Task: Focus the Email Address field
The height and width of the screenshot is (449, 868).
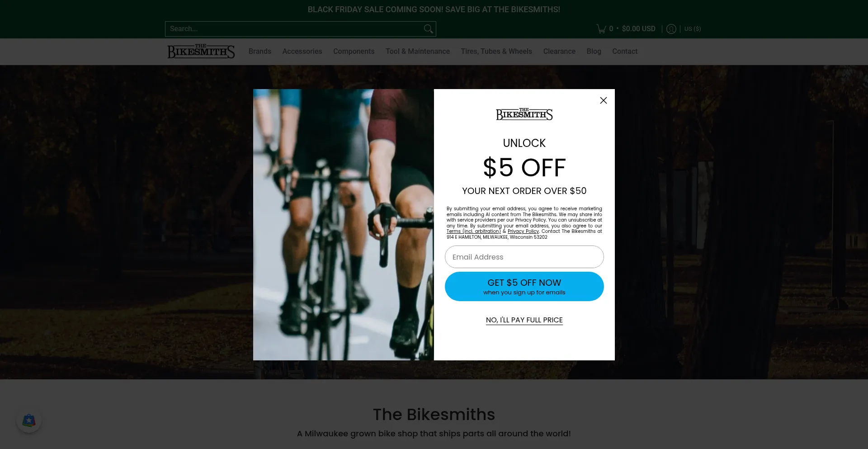Action: click(x=524, y=257)
